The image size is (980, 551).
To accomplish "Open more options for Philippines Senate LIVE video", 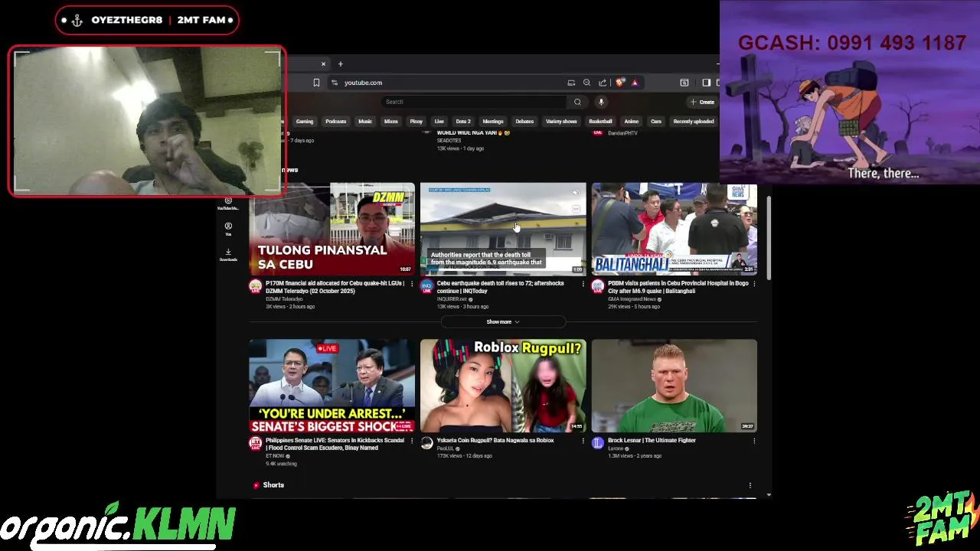I will click(x=411, y=441).
